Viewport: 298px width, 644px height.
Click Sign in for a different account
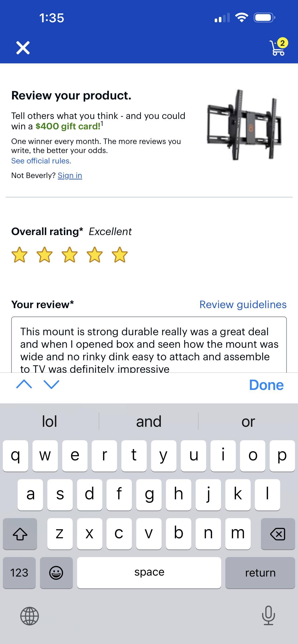coord(70,175)
